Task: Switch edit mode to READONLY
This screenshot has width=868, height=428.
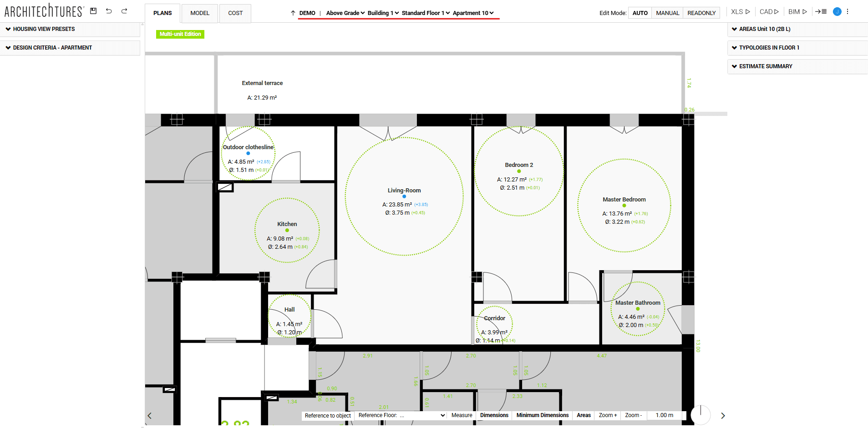Action: (701, 13)
